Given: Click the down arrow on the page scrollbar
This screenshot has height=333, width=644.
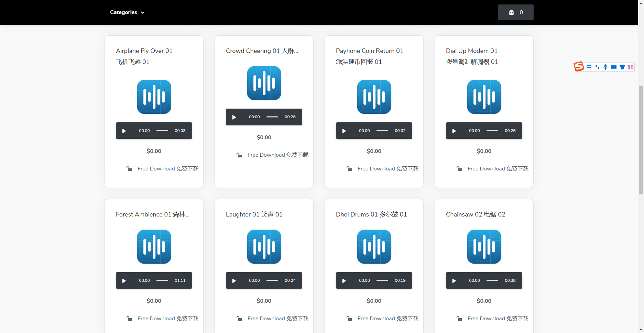Looking at the screenshot, I should [x=641, y=330].
